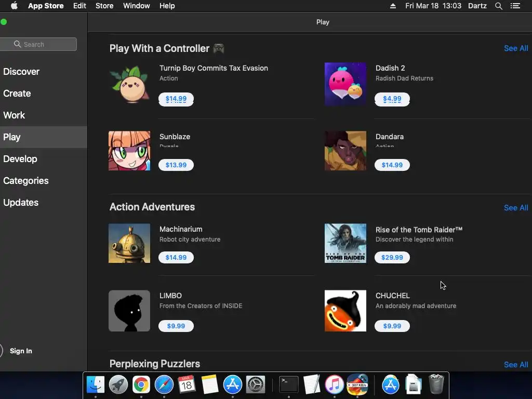Click the Dartz user name in menu bar

pyautogui.click(x=477, y=6)
